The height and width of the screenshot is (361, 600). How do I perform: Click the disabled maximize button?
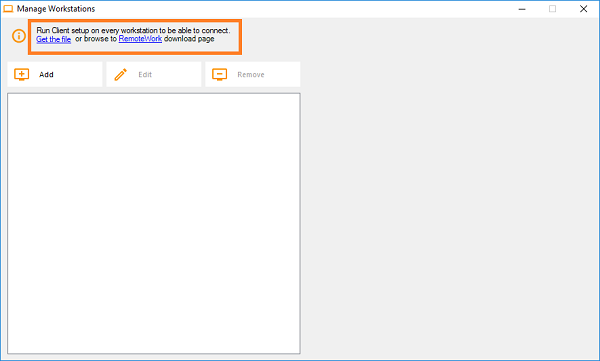click(553, 9)
